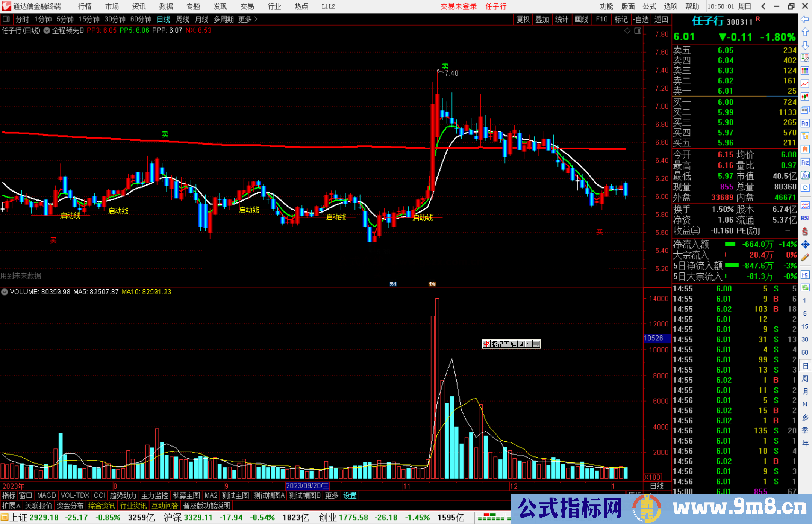The width and height of the screenshot is (812, 524).
Task: Open the F12 trading sidebar icon
Action: point(805,162)
